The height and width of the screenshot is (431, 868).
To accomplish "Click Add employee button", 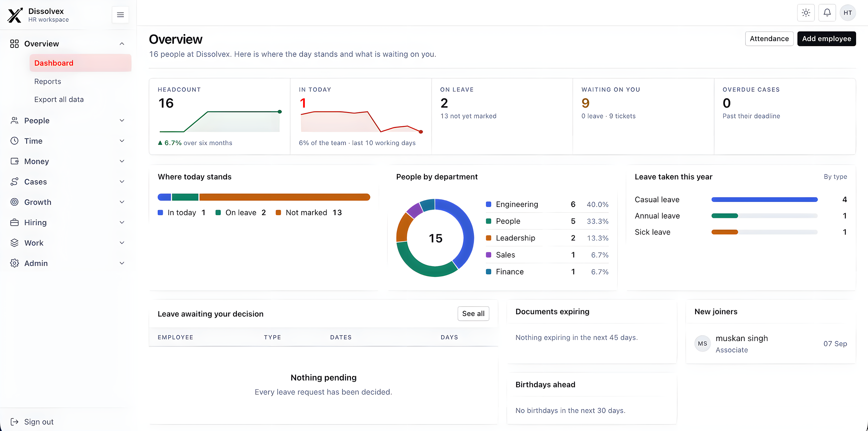I will (x=827, y=39).
